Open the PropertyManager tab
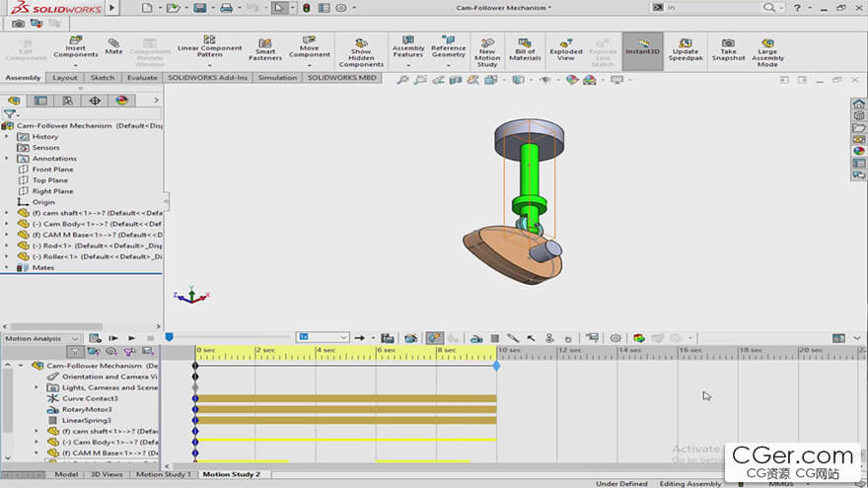The width and height of the screenshot is (868, 488). click(40, 101)
